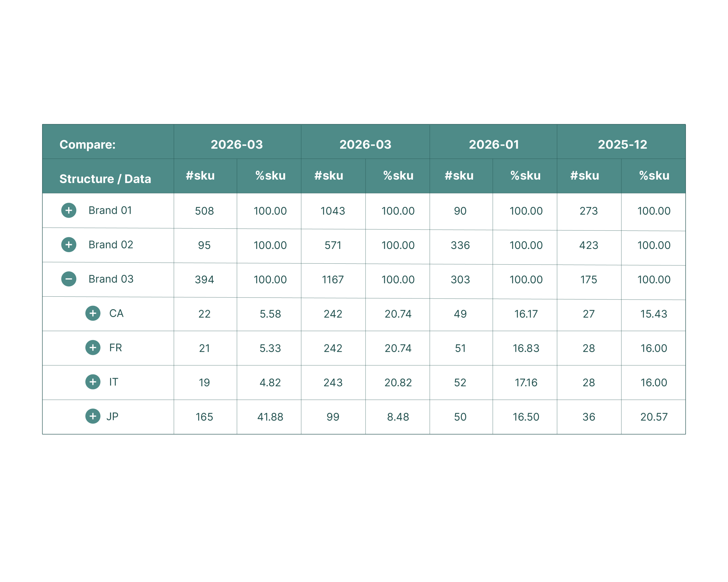Image resolution: width=728 pixels, height=582 pixels.
Task: Expand the Brand 01 row
Action: (x=69, y=211)
